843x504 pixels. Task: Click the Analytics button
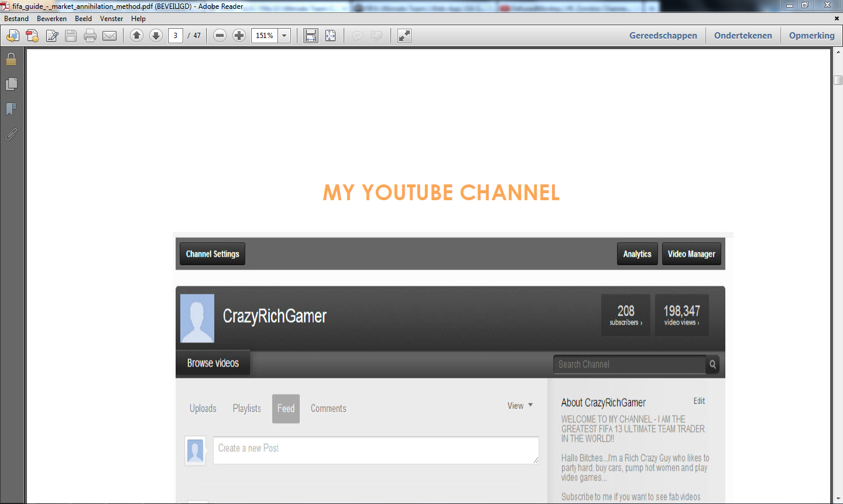coord(638,254)
